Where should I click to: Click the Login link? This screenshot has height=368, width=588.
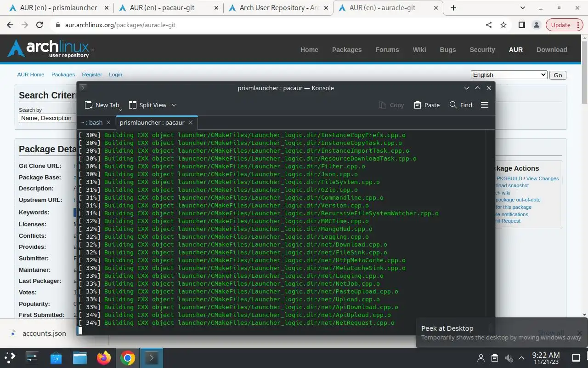pyautogui.click(x=115, y=75)
